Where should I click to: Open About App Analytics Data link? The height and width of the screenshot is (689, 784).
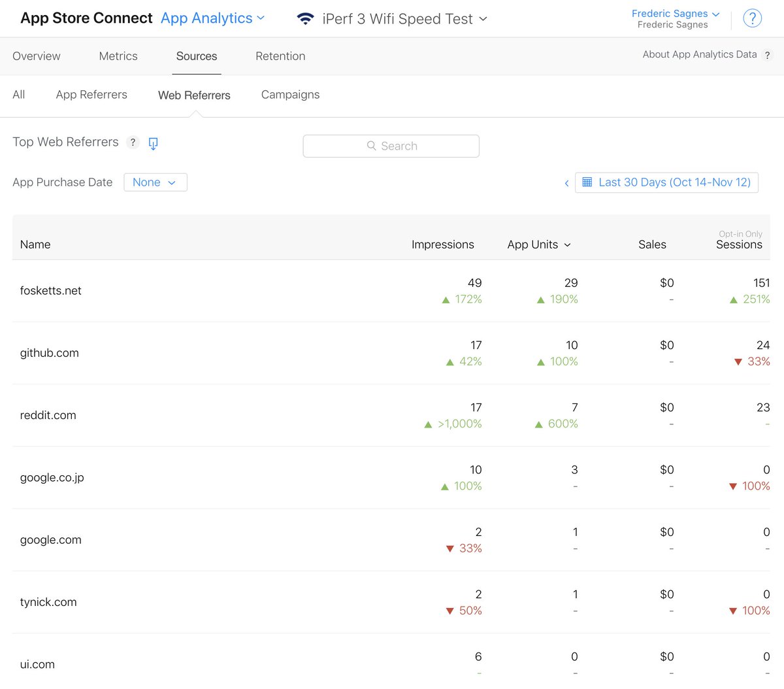click(700, 55)
